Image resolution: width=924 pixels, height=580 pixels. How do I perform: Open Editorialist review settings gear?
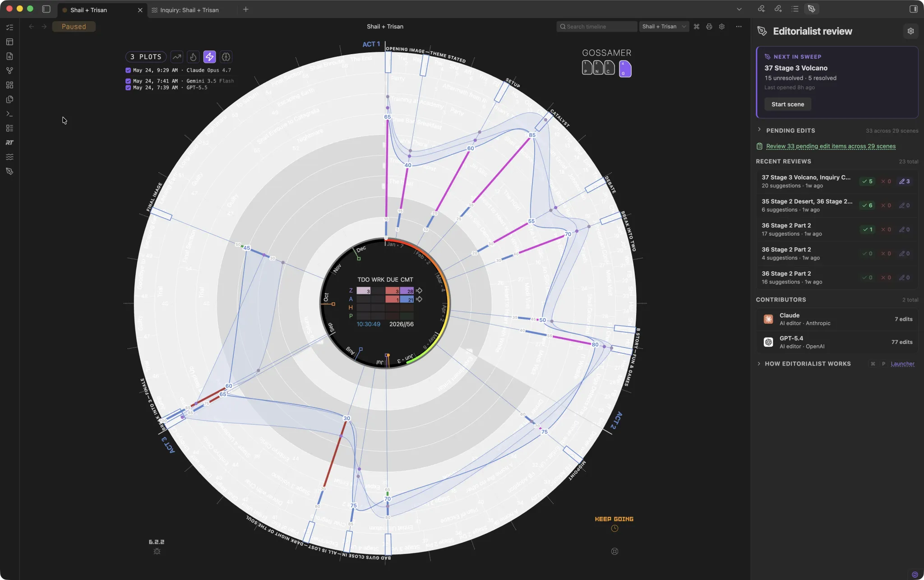pos(910,31)
